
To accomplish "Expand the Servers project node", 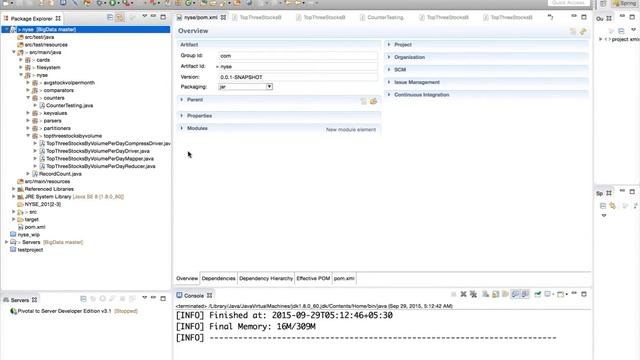I will [x=6, y=242].
